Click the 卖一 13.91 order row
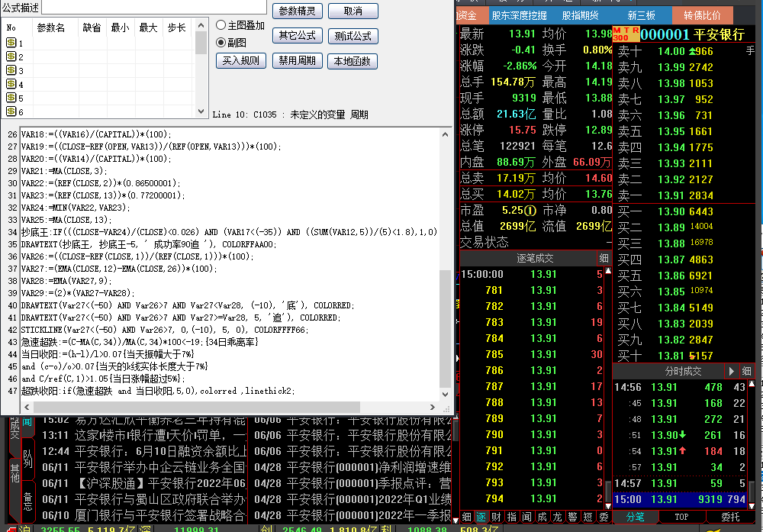Image resolution: width=763 pixels, height=532 pixels. pos(683,195)
